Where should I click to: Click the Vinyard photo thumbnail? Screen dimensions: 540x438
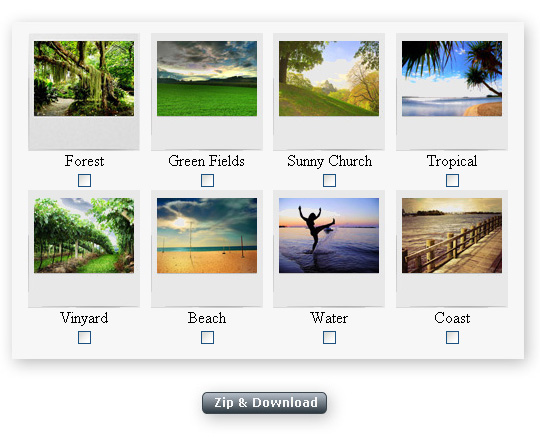click(x=84, y=236)
